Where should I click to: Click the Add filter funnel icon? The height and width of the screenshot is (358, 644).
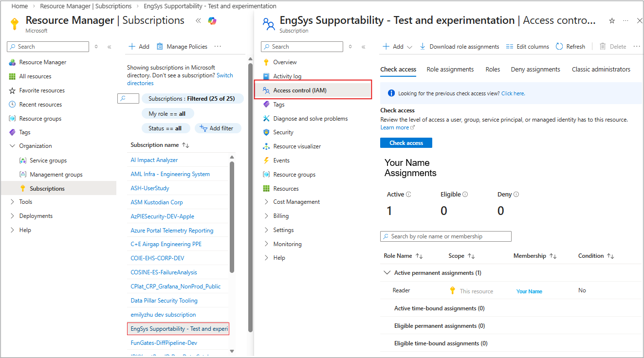(x=203, y=128)
